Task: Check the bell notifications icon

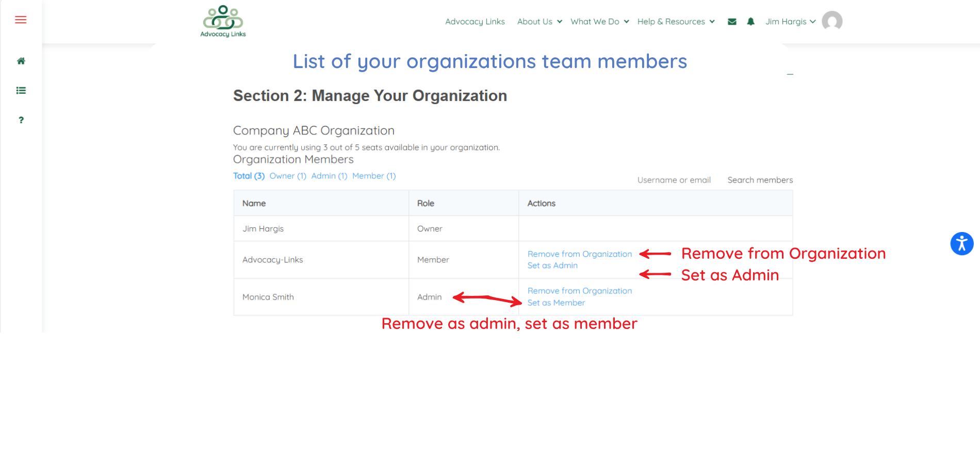Action: pyautogui.click(x=750, y=22)
